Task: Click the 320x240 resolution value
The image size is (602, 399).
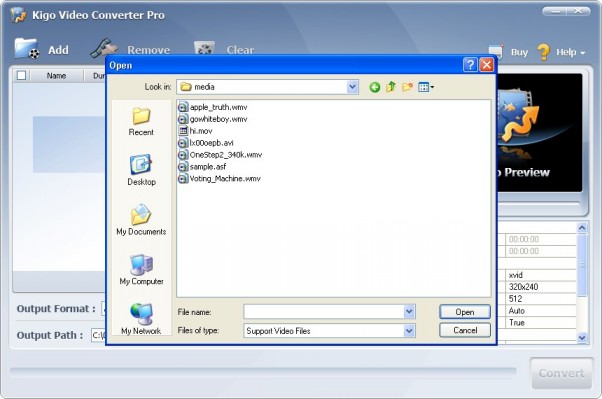Action: pyautogui.click(x=523, y=287)
